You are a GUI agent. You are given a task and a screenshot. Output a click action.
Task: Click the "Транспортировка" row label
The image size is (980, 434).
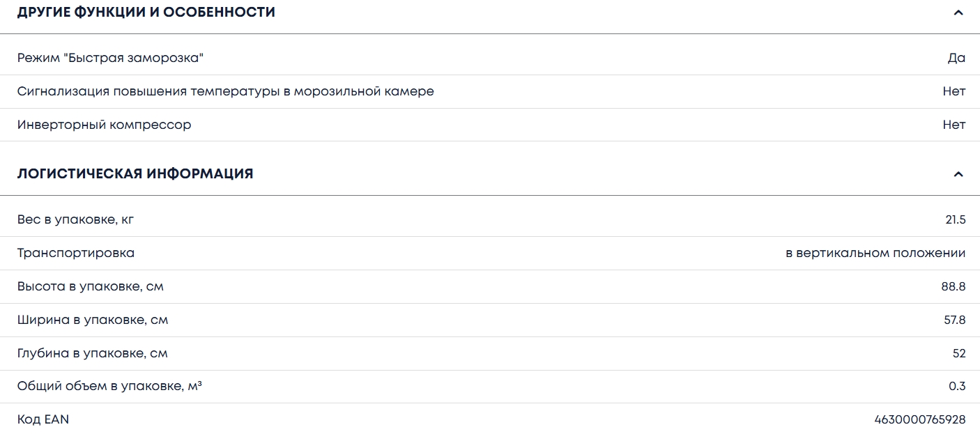76,253
